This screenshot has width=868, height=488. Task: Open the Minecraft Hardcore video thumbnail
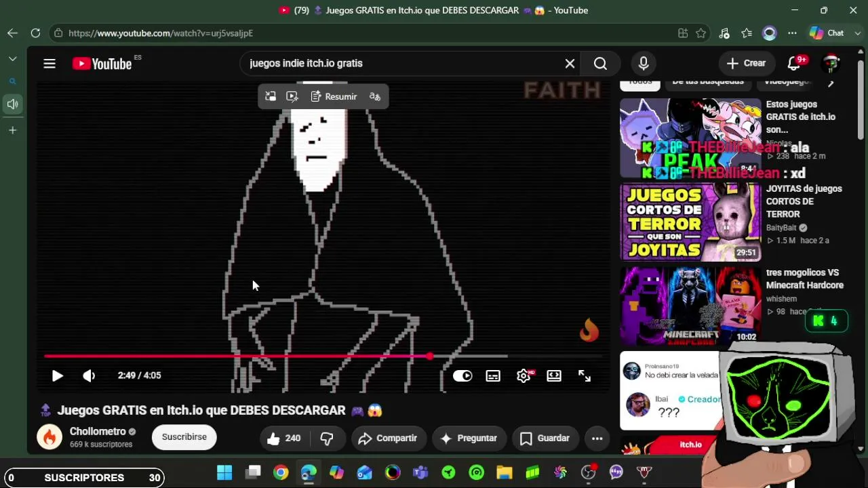[690, 306]
